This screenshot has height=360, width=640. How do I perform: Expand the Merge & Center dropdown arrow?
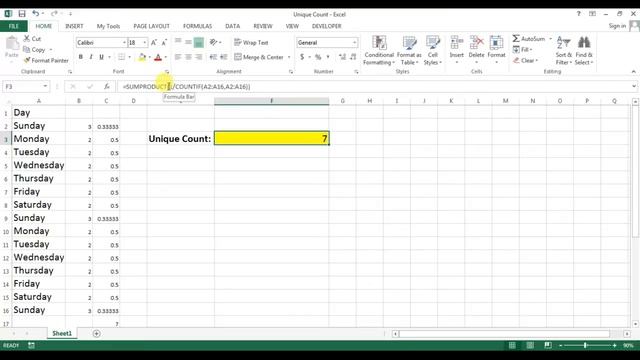pos(289,57)
